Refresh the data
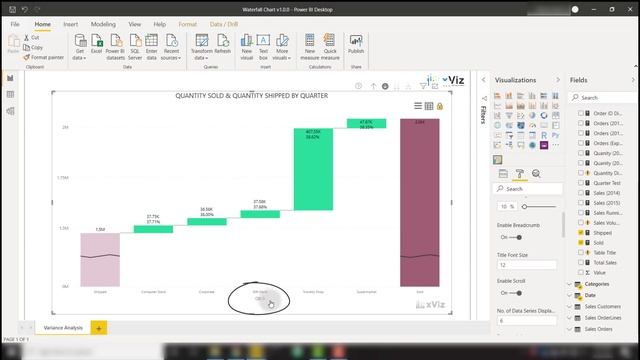The width and height of the screenshot is (640, 360). 222,44
